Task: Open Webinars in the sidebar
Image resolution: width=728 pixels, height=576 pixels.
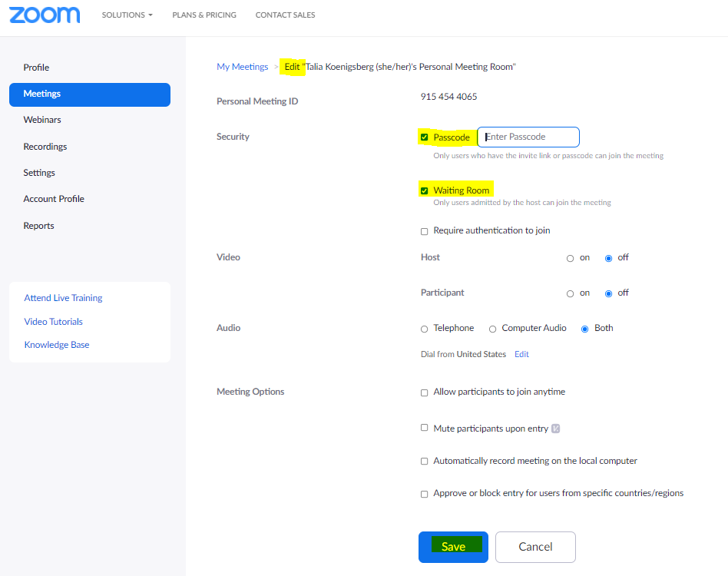Action: (x=42, y=120)
